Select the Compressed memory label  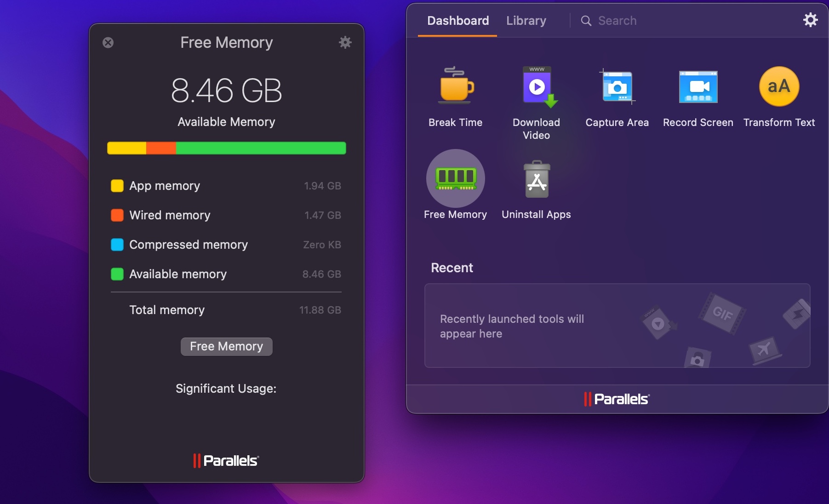(x=189, y=245)
